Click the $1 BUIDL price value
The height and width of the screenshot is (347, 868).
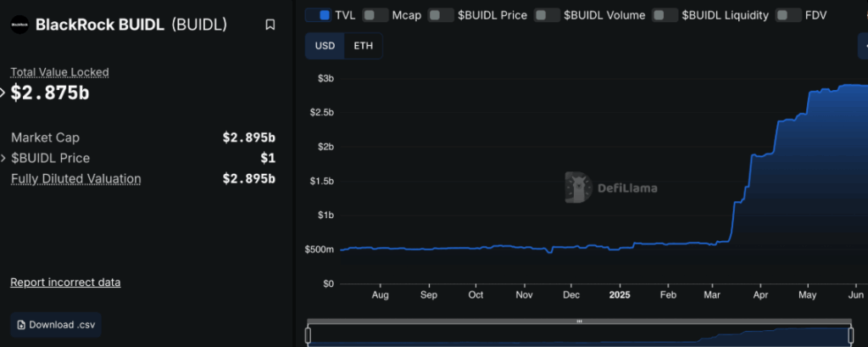coord(268,159)
